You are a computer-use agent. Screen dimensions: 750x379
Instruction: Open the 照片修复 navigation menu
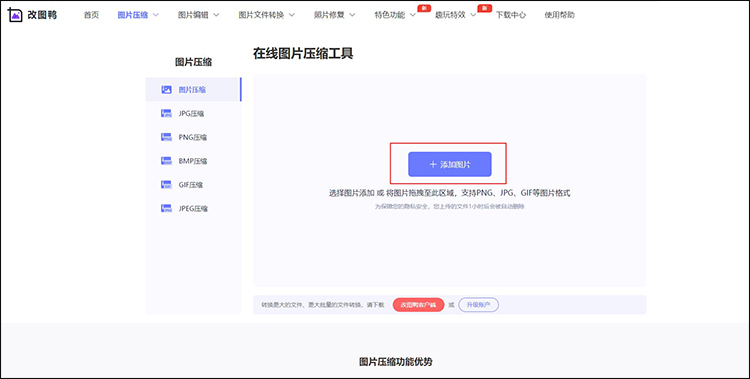[329, 15]
